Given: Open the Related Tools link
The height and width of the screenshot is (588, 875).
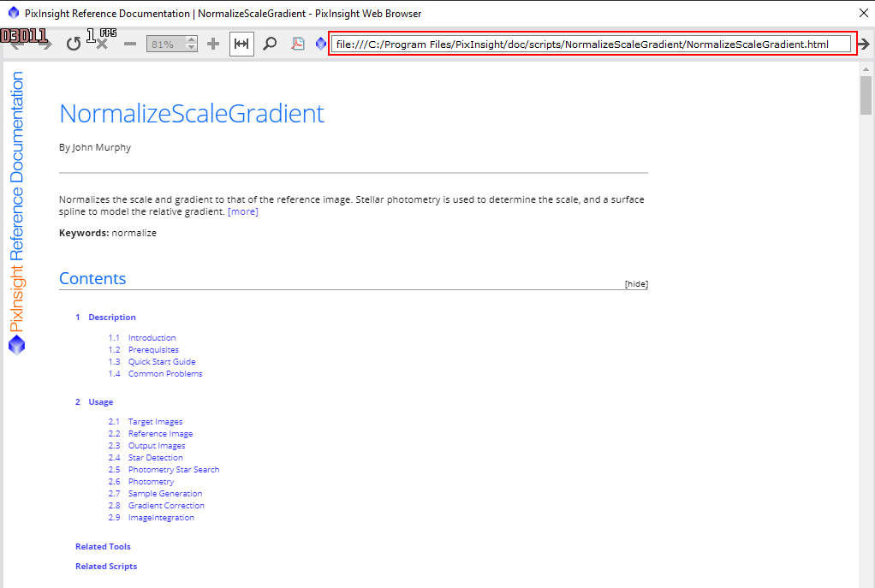Looking at the screenshot, I should tap(104, 547).
